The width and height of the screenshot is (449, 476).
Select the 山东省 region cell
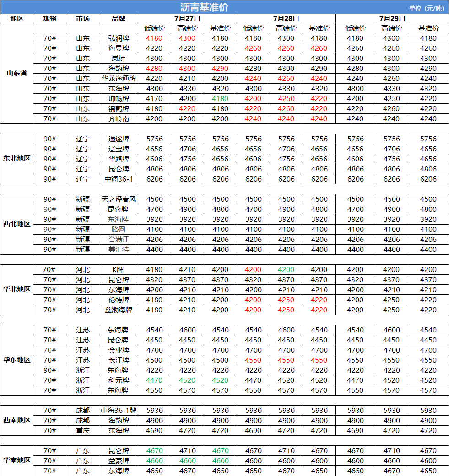click(16, 73)
